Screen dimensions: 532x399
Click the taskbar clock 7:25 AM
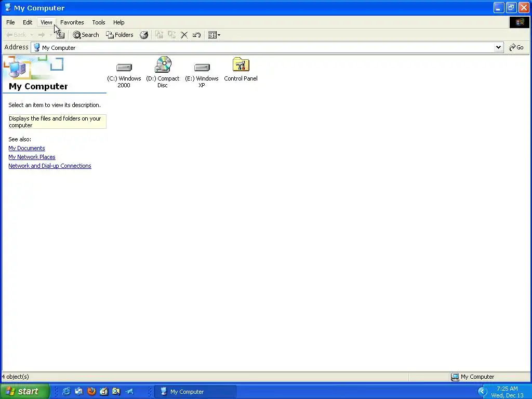pos(507,389)
